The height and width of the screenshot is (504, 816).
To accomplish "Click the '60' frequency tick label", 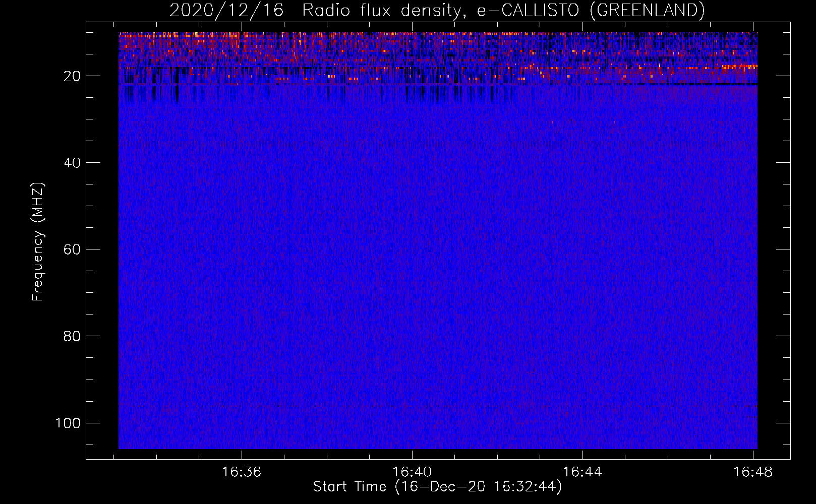I will point(72,249).
